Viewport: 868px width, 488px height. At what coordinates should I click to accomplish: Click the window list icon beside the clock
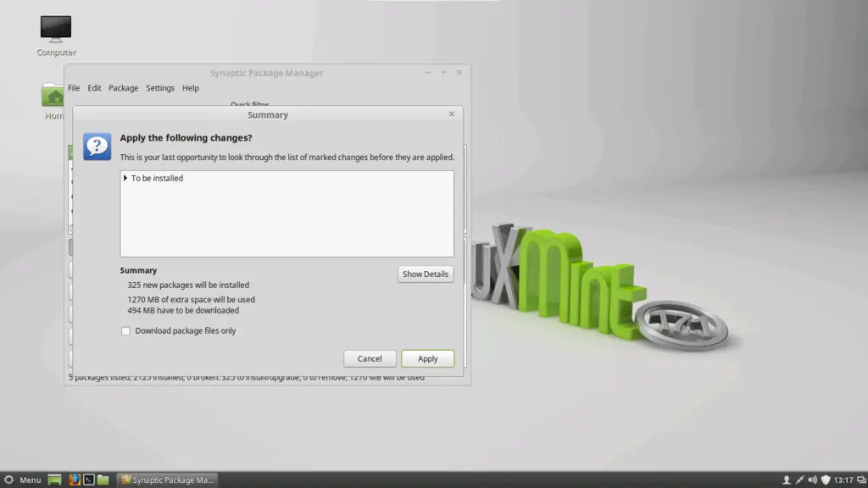pos(861,480)
